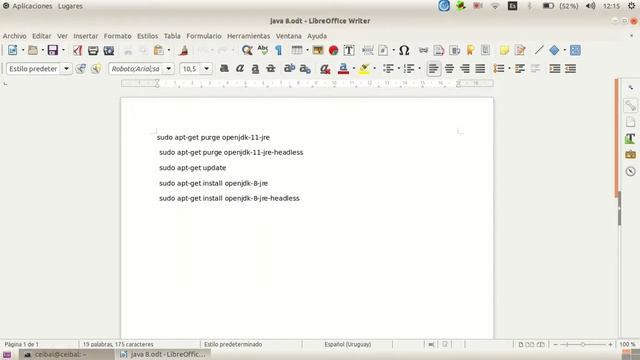Insert basic shapes diamond icon
Image resolution: width=640 pixels, height=360 pixels.
click(554, 50)
